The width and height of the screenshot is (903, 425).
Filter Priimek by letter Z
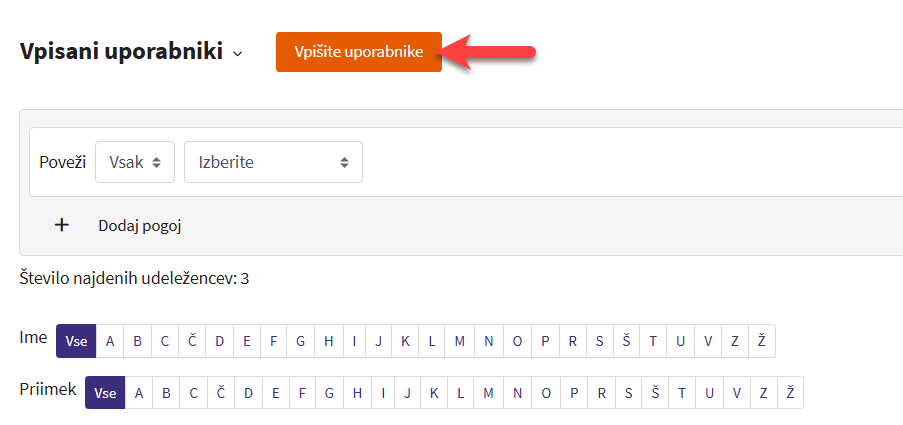point(763,393)
